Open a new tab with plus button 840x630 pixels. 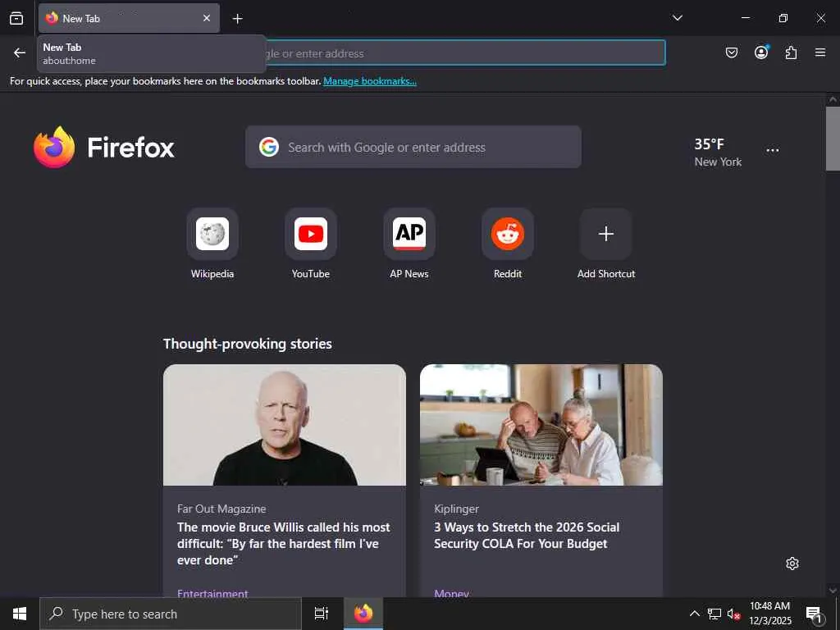pos(237,19)
